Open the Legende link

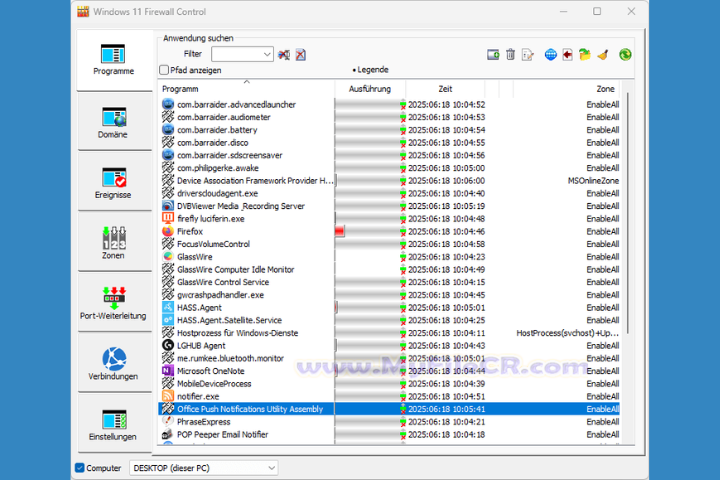[371, 70]
